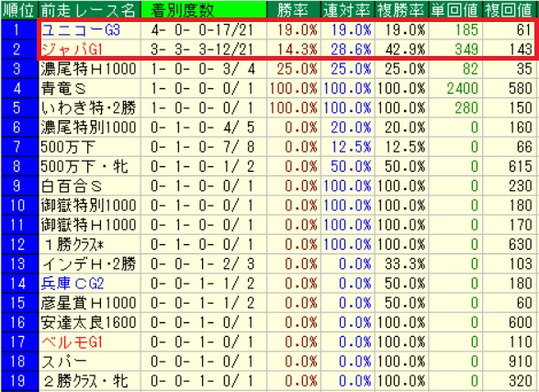This screenshot has height=392, width=539.
Task: Click the 複回値 column header
Action: (x=510, y=10)
